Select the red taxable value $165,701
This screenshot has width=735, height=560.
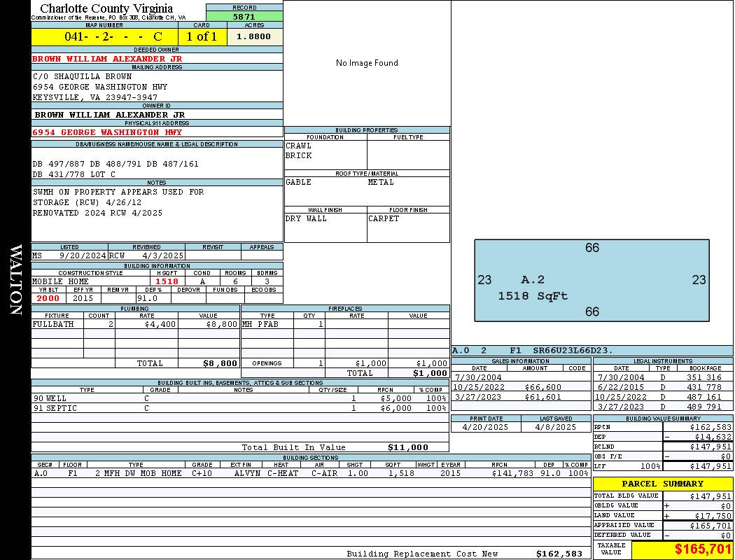click(x=702, y=549)
